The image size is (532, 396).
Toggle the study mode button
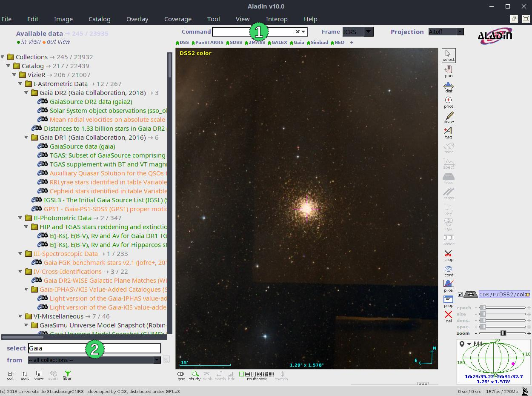(x=195, y=376)
